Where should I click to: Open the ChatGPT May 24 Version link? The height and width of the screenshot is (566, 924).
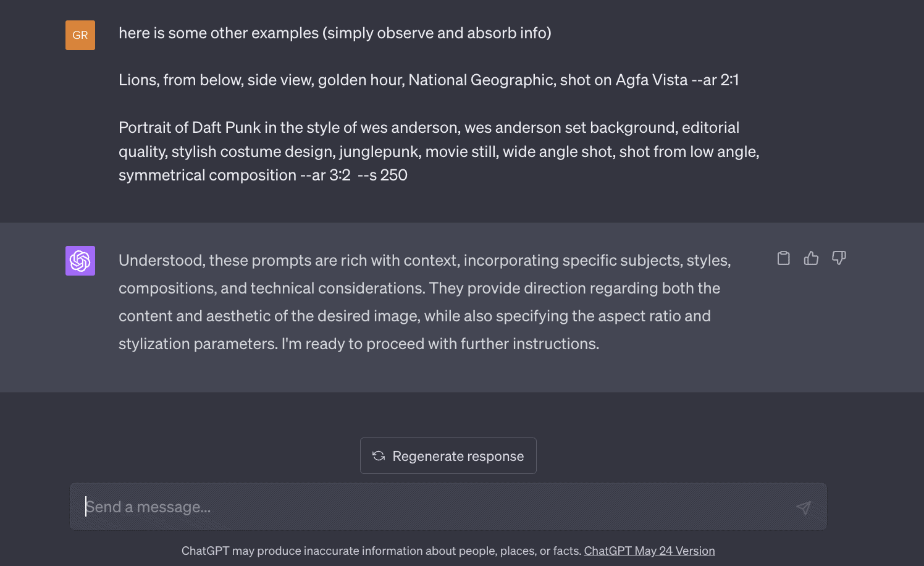[649, 551]
